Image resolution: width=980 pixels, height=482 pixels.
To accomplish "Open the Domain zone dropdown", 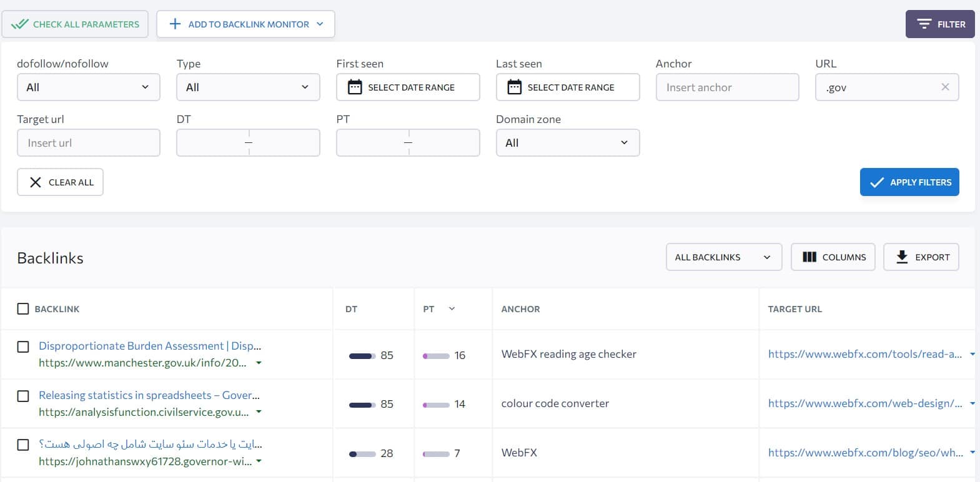I will tap(568, 143).
